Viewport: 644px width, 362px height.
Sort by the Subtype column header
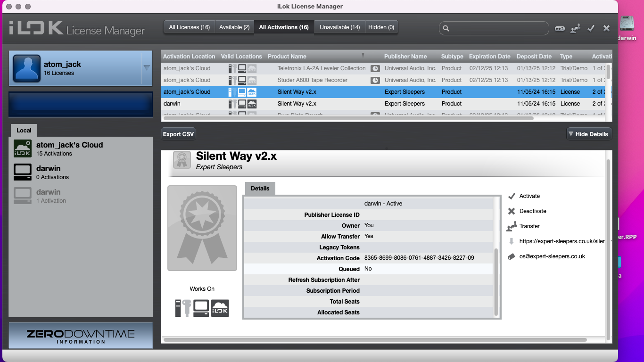coord(452,56)
